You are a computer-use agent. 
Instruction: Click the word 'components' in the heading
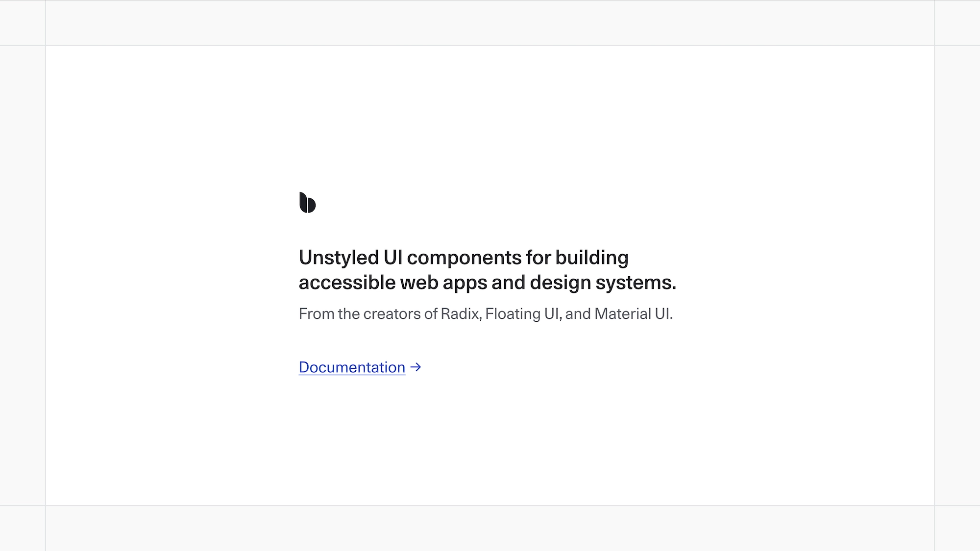464,258
